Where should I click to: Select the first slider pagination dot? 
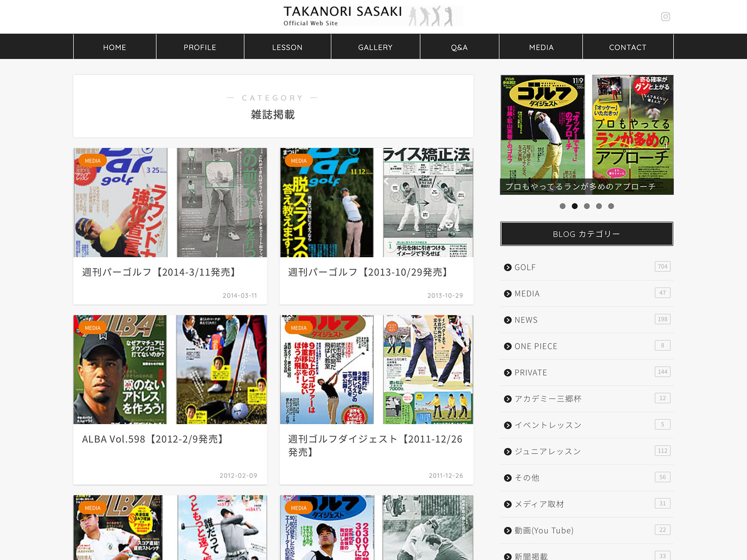[562, 206]
